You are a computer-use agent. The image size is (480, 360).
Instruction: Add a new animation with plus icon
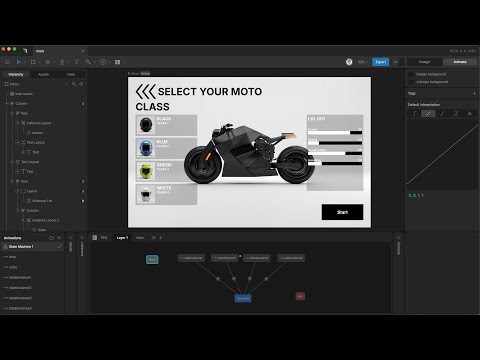click(x=59, y=238)
